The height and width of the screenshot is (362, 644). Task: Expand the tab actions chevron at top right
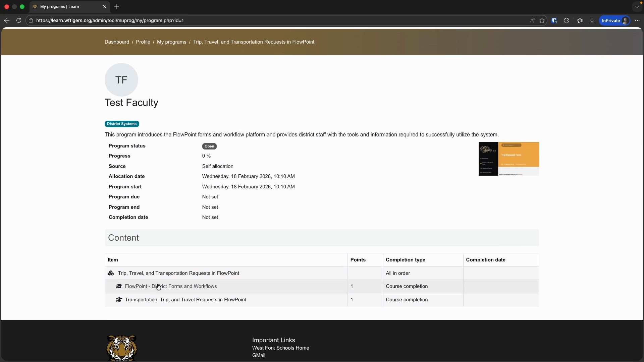[637, 7]
